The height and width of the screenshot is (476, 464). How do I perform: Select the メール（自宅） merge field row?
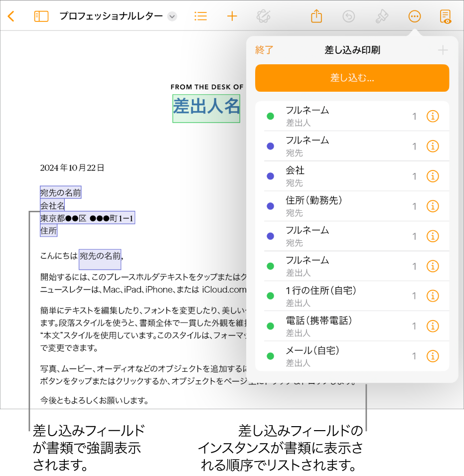click(x=352, y=356)
